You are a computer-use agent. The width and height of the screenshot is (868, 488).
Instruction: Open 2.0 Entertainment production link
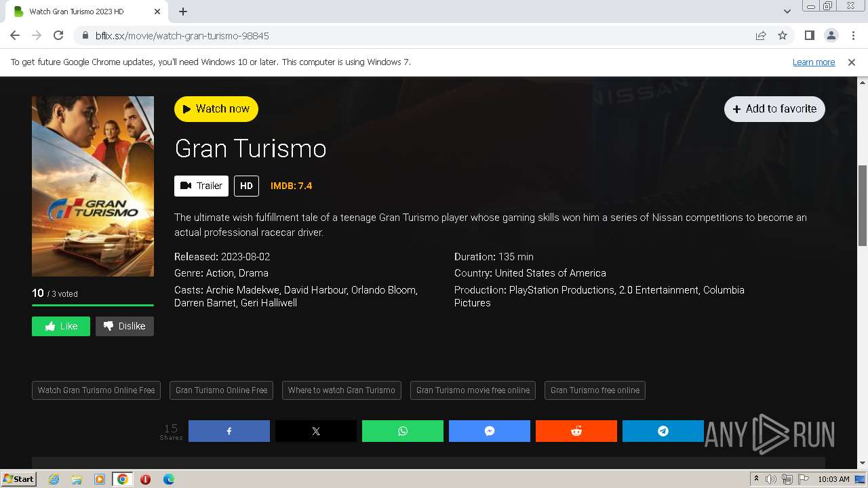(x=660, y=290)
